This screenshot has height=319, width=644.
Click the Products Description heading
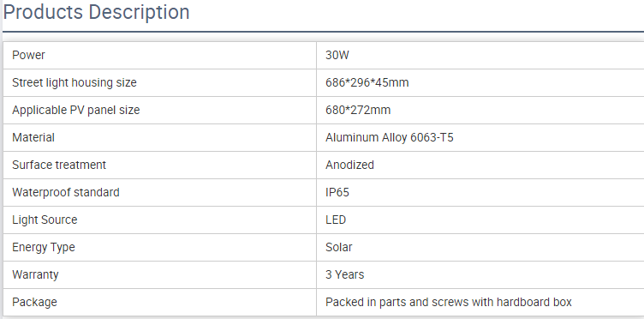click(x=96, y=12)
